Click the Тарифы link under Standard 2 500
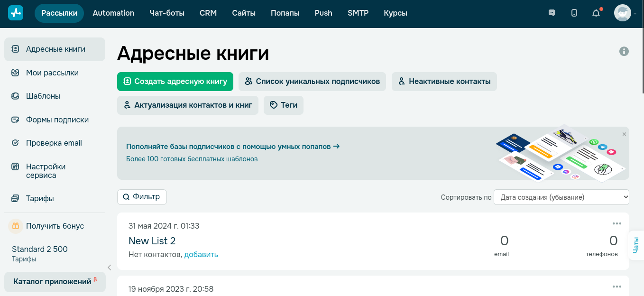The image size is (644, 296). [24, 259]
